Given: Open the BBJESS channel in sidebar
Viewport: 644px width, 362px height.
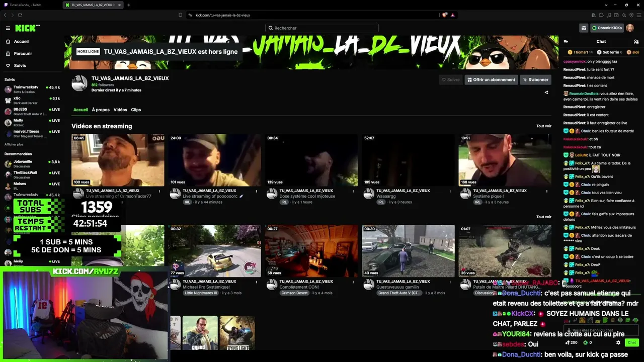Looking at the screenshot, I should [x=32, y=111].
